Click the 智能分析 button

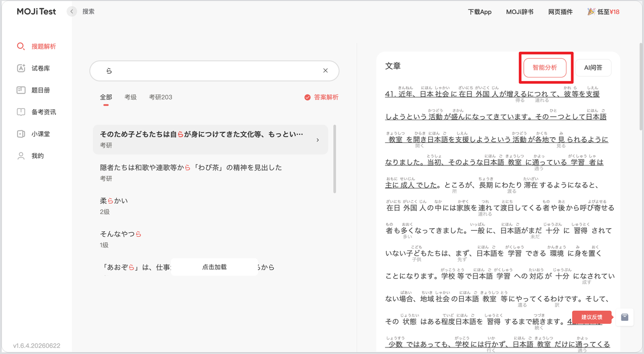[545, 67]
